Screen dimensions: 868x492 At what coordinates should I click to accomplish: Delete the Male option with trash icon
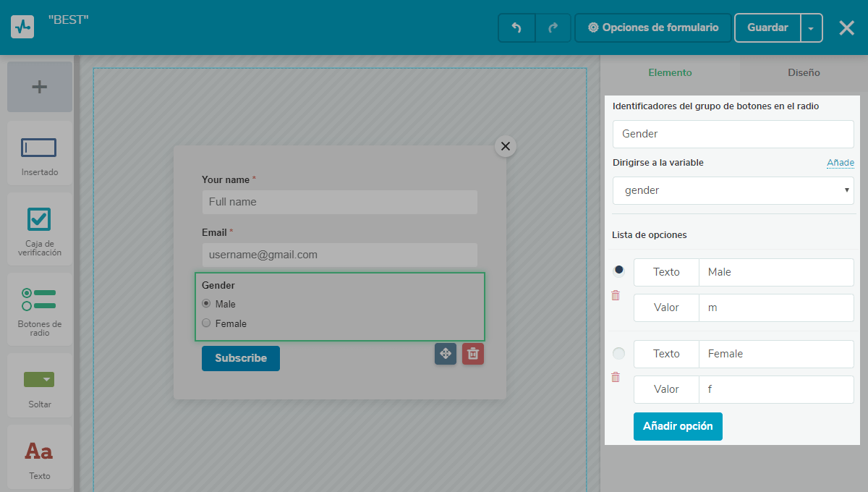[616, 295]
